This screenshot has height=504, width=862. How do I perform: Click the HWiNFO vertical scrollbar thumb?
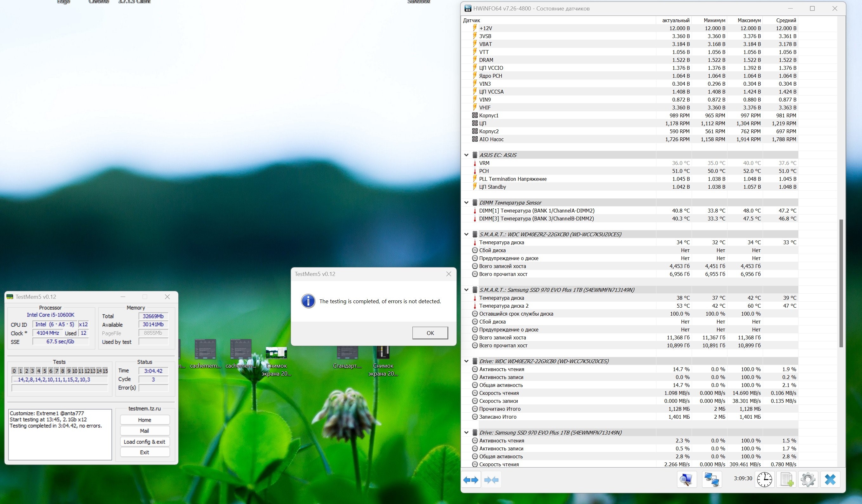pyautogui.click(x=841, y=283)
